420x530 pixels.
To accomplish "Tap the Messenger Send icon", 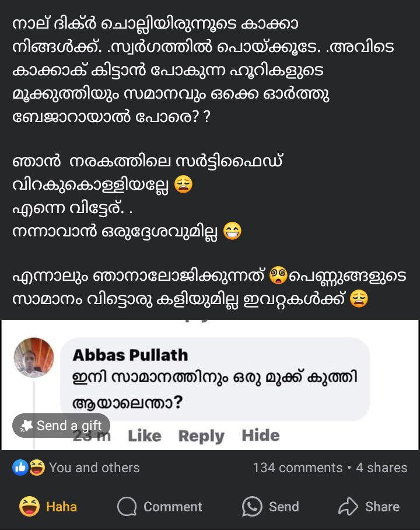I will [x=252, y=506].
